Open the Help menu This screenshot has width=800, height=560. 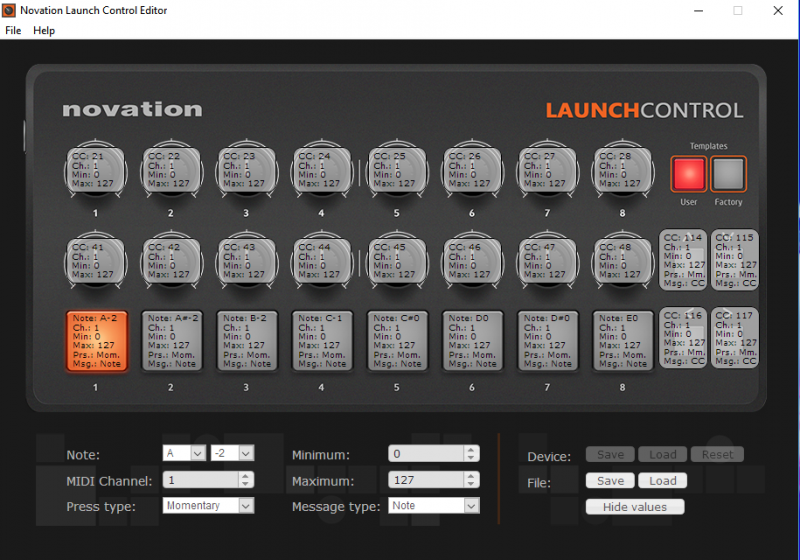pyautogui.click(x=44, y=31)
